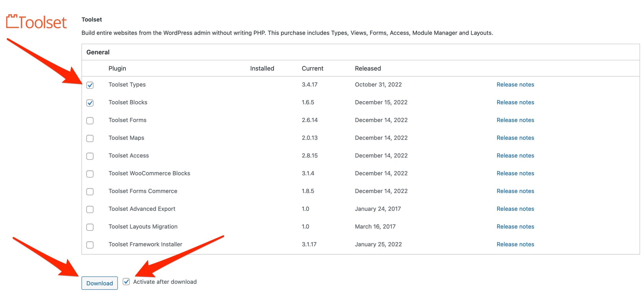Click version 3.1.17 of Framework Installer

tap(309, 244)
